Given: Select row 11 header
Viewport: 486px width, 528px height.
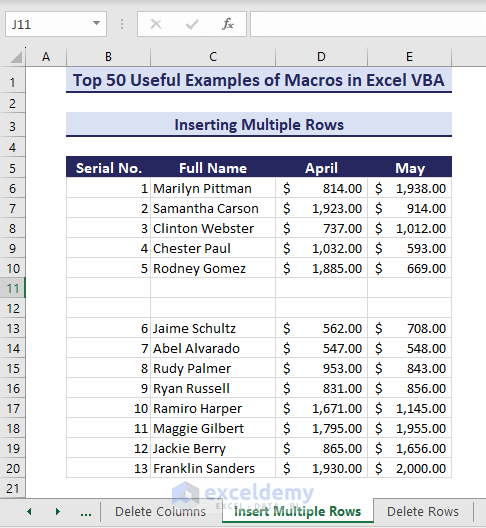Looking at the screenshot, I should pyautogui.click(x=12, y=288).
